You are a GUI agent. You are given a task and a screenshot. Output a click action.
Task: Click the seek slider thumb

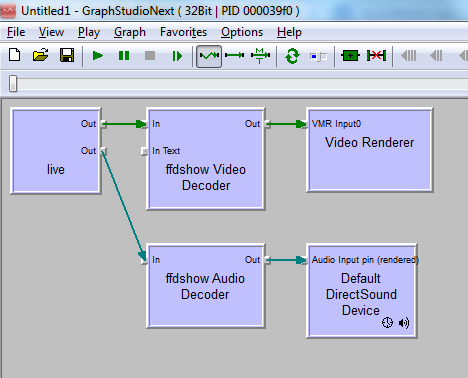pyautogui.click(x=13, y=83)
